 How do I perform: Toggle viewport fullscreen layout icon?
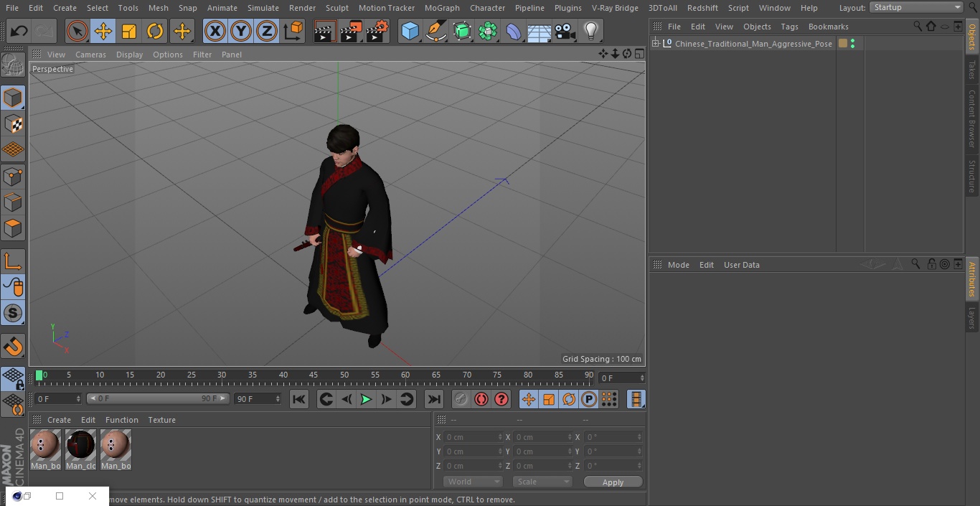[x=639, y=54]
